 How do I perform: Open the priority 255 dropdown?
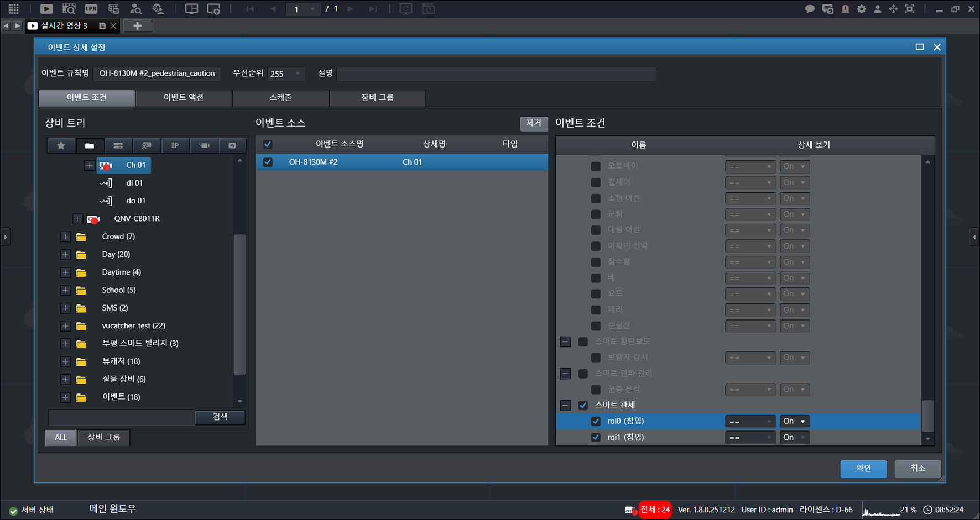tap(286, 73)
